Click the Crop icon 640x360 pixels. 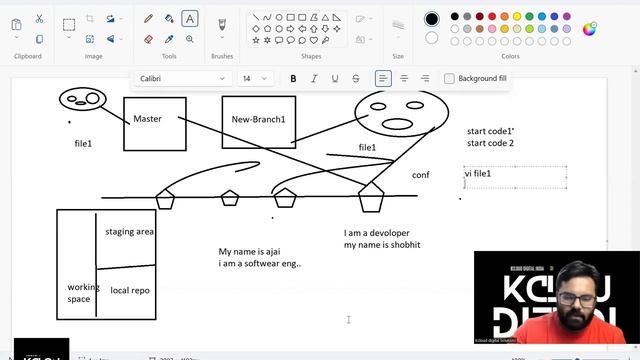click(90, 18)
